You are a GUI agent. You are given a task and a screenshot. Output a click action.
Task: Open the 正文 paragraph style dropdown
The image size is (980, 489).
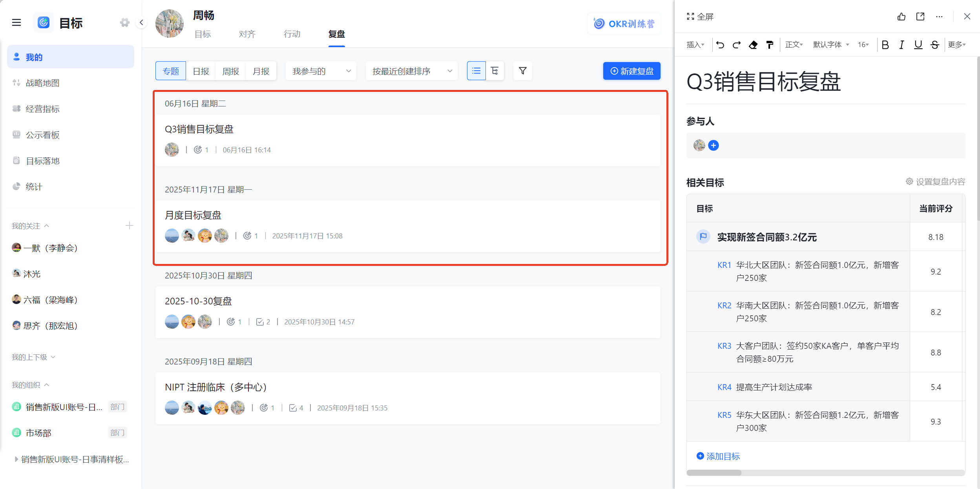click(794, 45)
